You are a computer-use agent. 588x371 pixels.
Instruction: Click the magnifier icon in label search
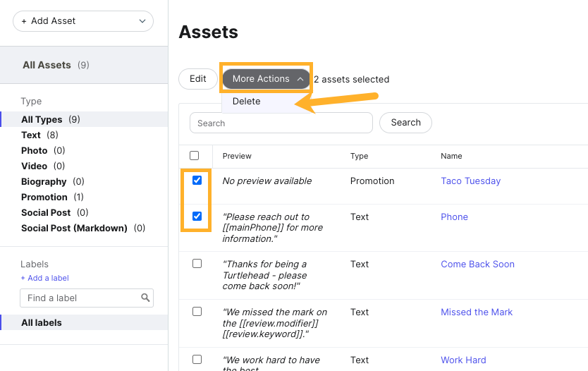(145, 298)
